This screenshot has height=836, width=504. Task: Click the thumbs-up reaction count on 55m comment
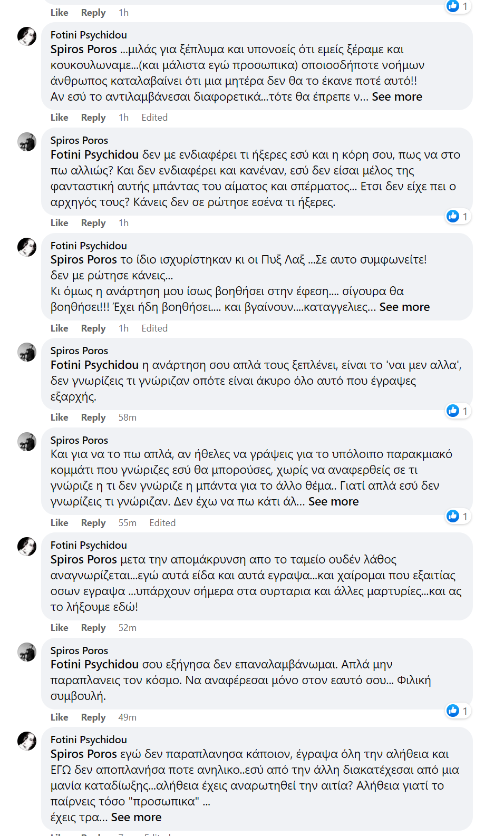pyautogui.click(x=457, y=516)
